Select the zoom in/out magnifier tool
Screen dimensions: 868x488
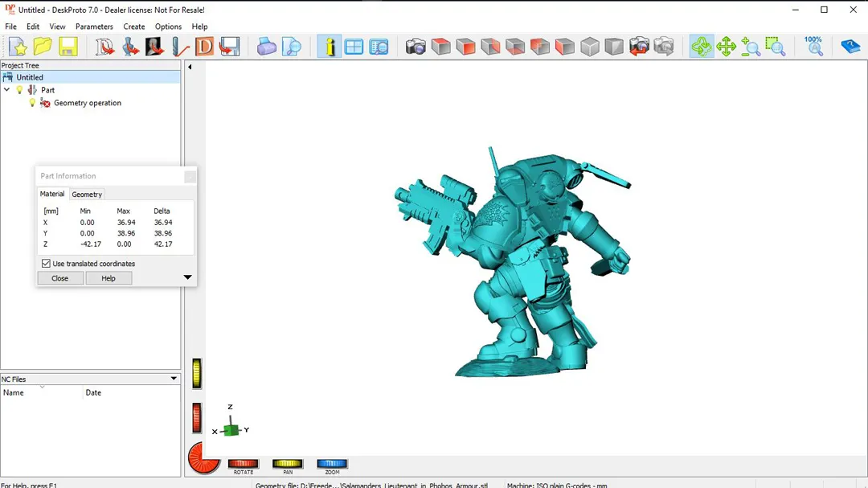(x=751, y=47)
